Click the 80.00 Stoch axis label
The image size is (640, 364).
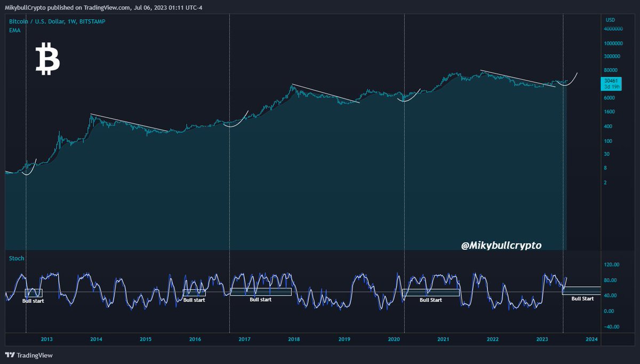tap(611, 280)
